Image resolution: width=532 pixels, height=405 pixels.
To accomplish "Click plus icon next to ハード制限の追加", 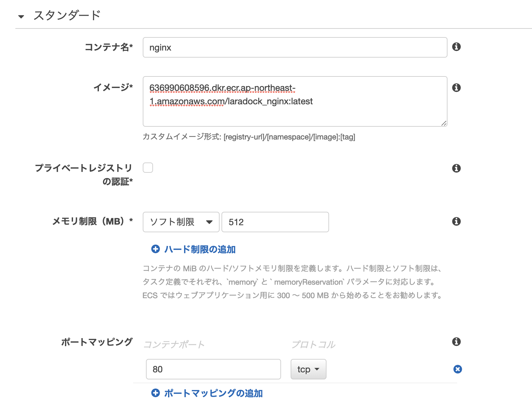I will tap(156, 249).
